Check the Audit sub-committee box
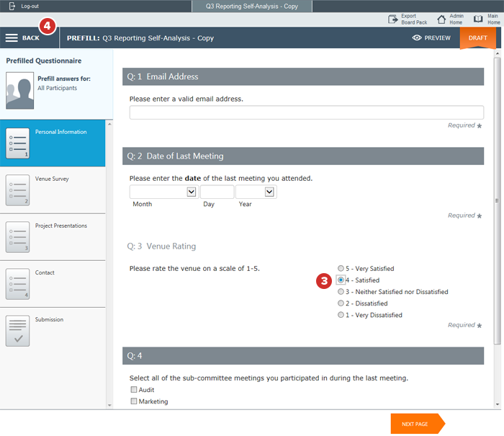The width and height of the screenshot is (504, 436). coord(134,390)
